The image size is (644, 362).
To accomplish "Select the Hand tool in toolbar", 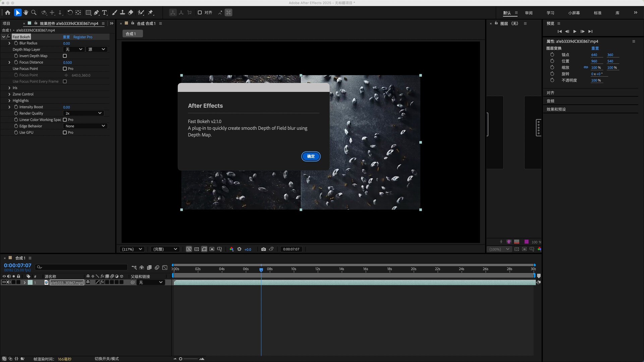I will pyautogui.click(x=26, y=13).
